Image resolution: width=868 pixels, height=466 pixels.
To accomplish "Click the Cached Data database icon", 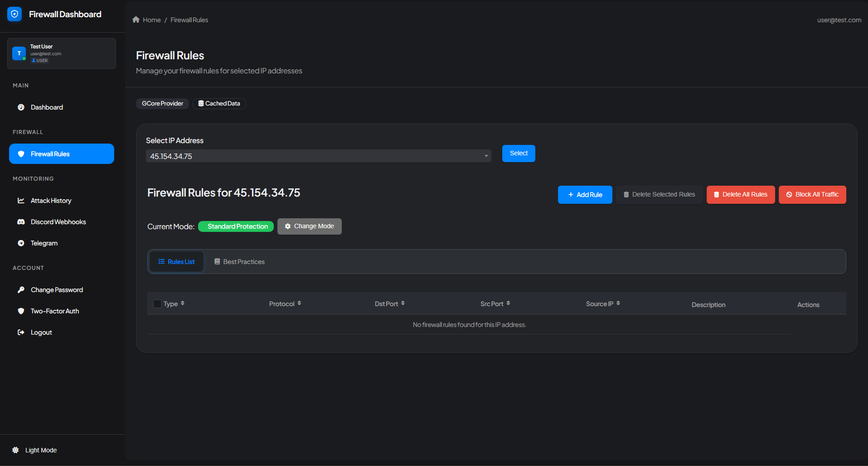I will point(201,103).
